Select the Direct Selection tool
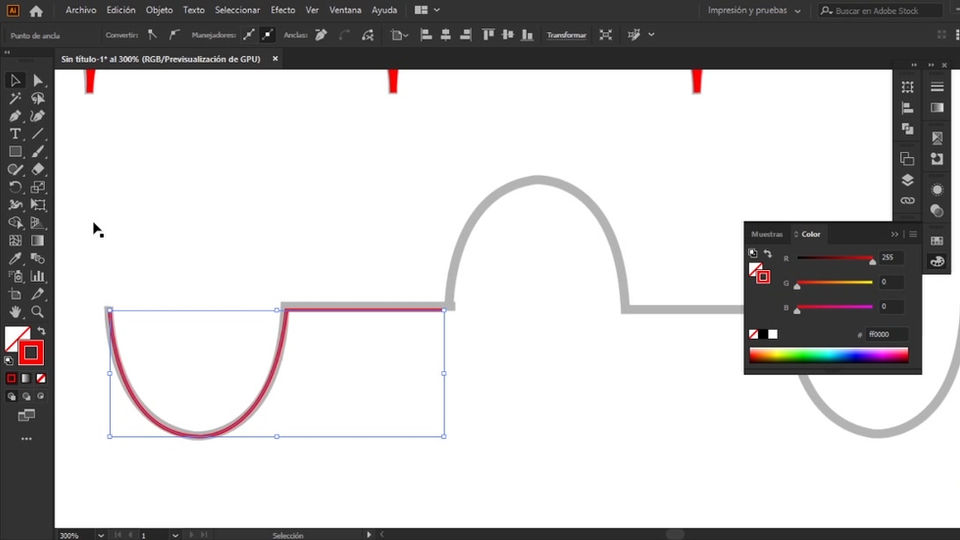 pyautogui.click(x=38, y=80)
